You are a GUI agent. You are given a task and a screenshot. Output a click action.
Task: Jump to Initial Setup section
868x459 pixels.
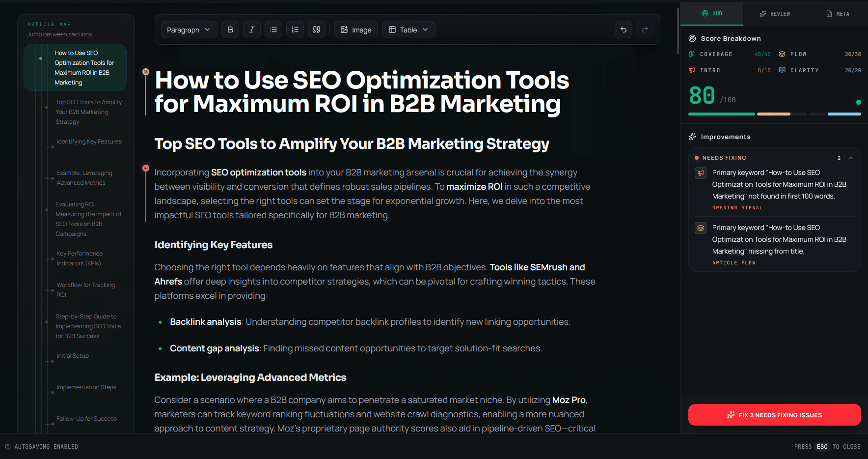(x=73, y=356)
